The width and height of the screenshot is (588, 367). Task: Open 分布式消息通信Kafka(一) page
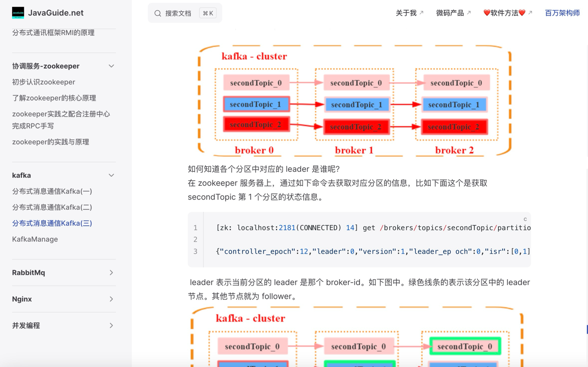[52, 191]
